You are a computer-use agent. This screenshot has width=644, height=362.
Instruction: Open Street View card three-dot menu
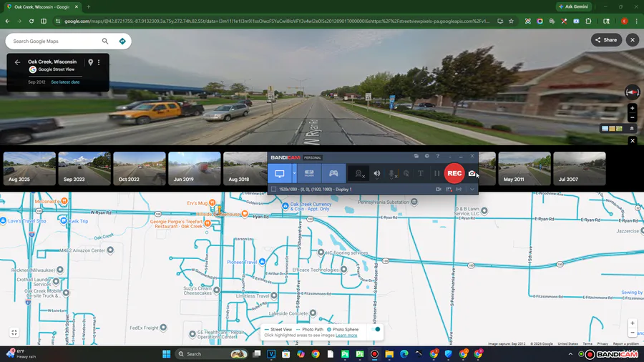(99, 62)
